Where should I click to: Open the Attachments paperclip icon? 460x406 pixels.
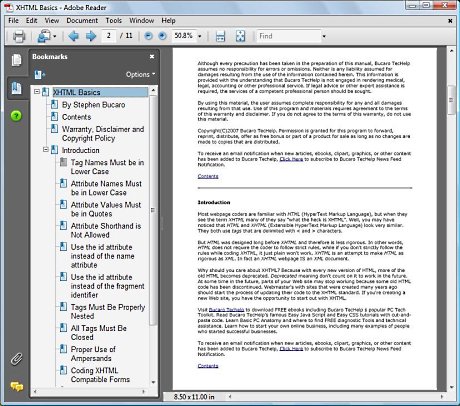(x=17, y=359)
